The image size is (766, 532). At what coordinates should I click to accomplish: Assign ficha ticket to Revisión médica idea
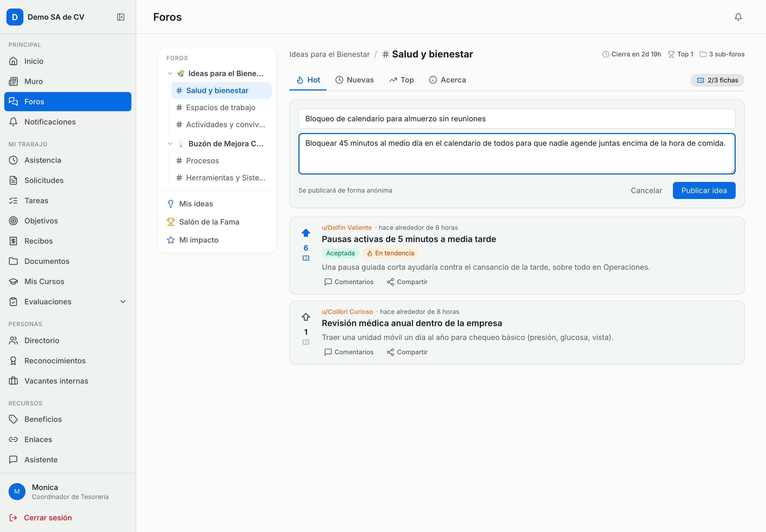306,342
